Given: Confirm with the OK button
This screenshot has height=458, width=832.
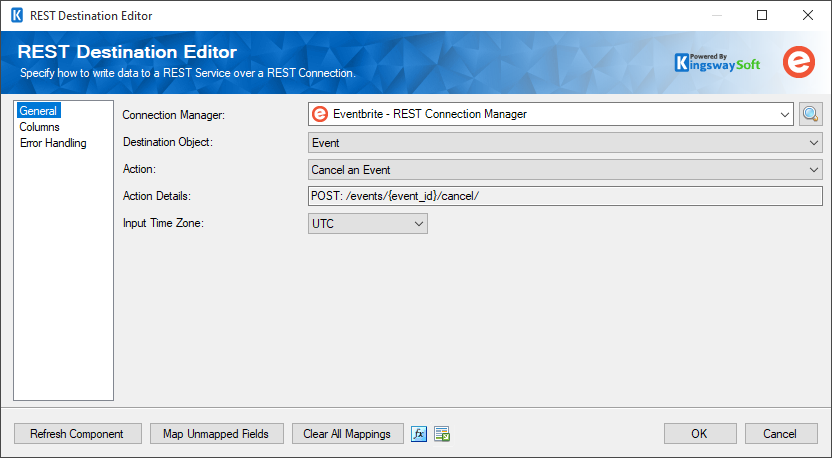Looking at the screenshot, I should [700, 434].
